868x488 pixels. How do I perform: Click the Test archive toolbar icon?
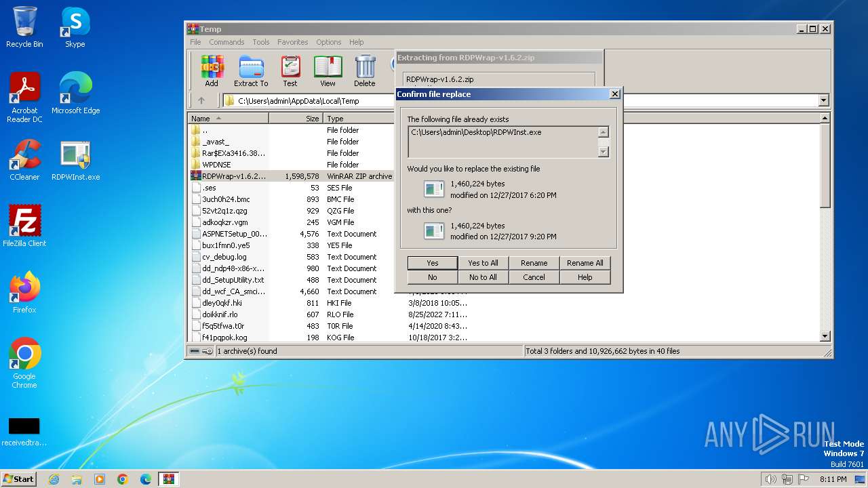pyautogui.click(x=290, y=71)
